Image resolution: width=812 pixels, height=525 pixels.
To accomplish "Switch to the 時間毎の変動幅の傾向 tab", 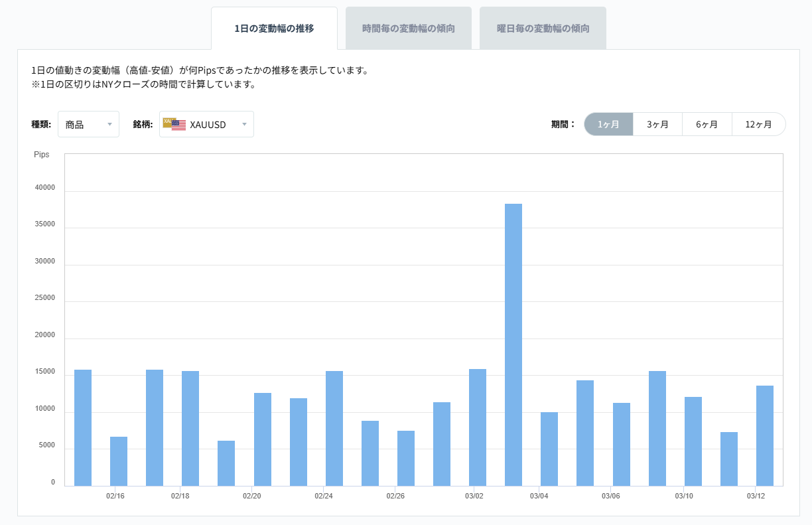I will point(408,28).
